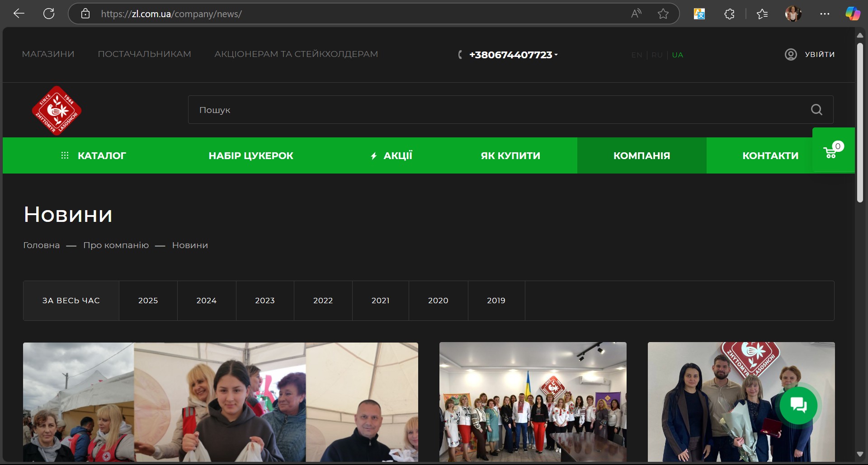Open Copilot icon in browser toolbar
Viewport: 868px width, 465px height.
853,14
